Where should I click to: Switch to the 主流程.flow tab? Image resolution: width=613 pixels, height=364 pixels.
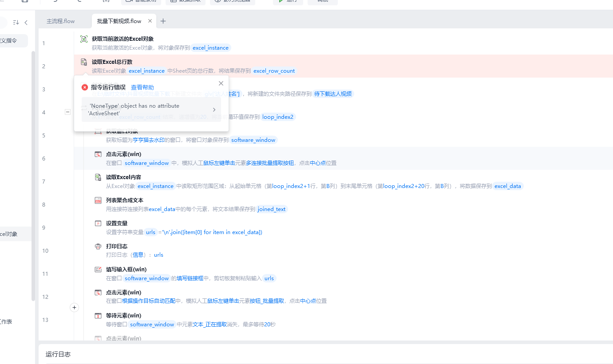point(61,21)
